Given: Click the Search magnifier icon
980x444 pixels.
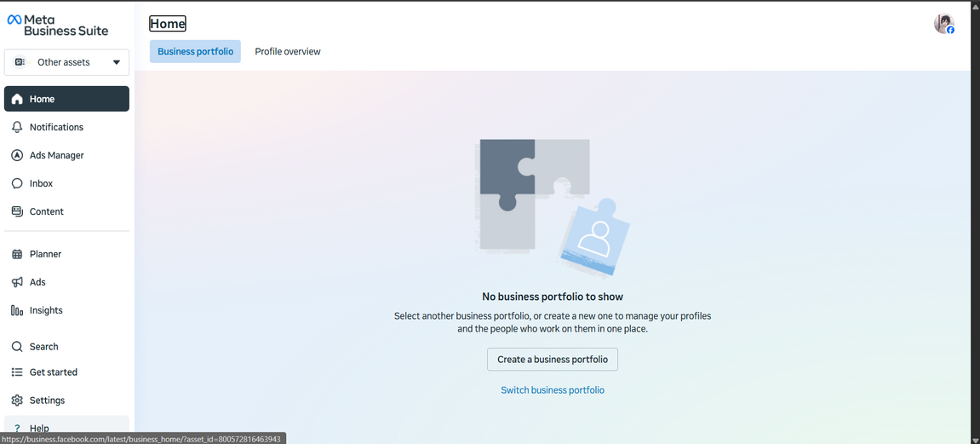Looking at the screenshot, I should [17, 347].
